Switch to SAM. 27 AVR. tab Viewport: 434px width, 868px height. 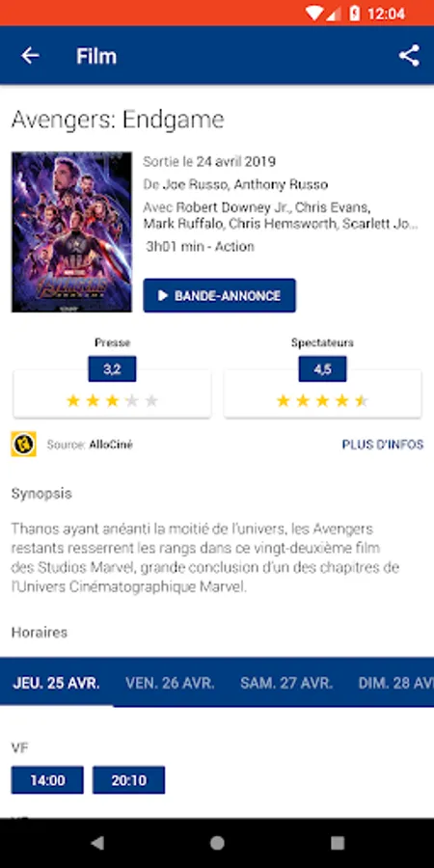(286, 683)
